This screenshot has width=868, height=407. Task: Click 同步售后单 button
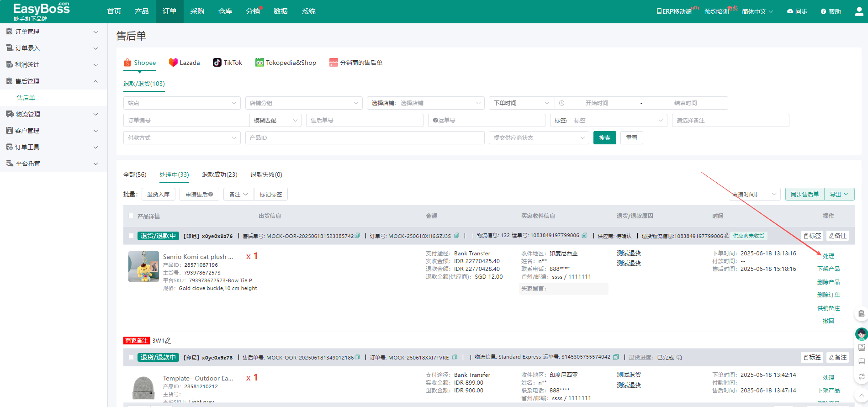805,194
